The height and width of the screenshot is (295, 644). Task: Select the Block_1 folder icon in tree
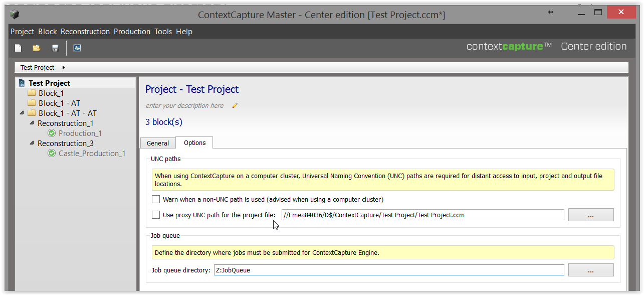(32, 93)
